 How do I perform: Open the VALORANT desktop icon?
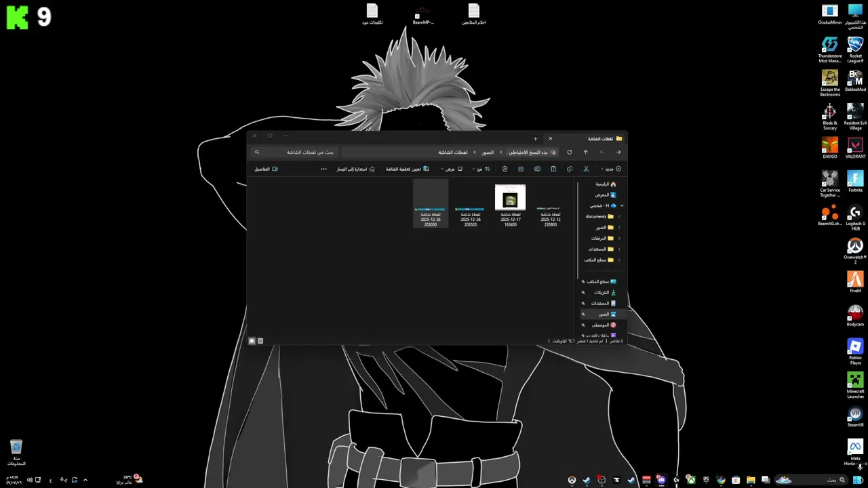click(855, 148)
